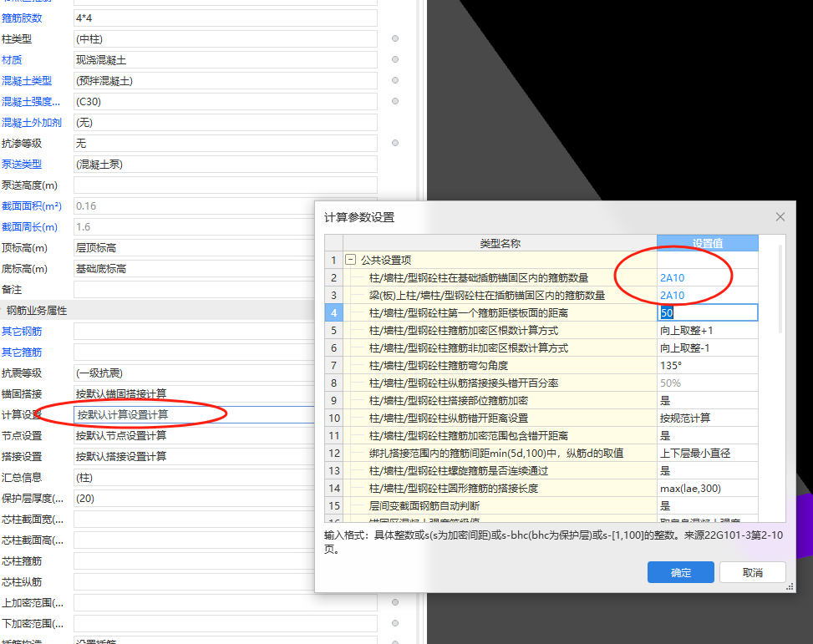Click the 类型名称 column header
The width and height of the screenshot is (813, 644).
(x=500, y=243)
